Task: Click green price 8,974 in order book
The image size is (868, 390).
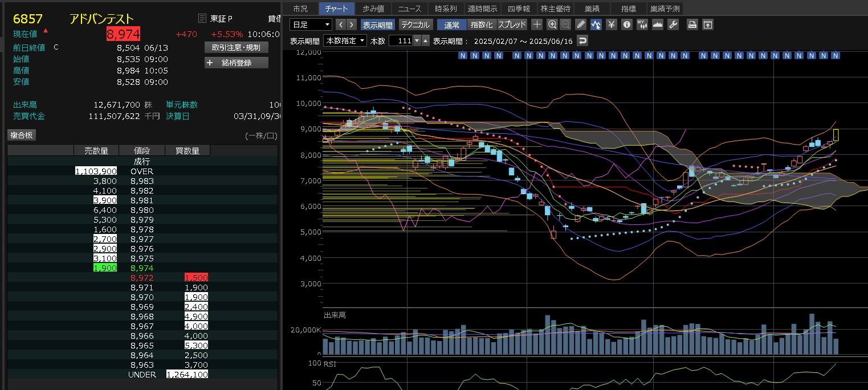Action: (x=142, y=268)
